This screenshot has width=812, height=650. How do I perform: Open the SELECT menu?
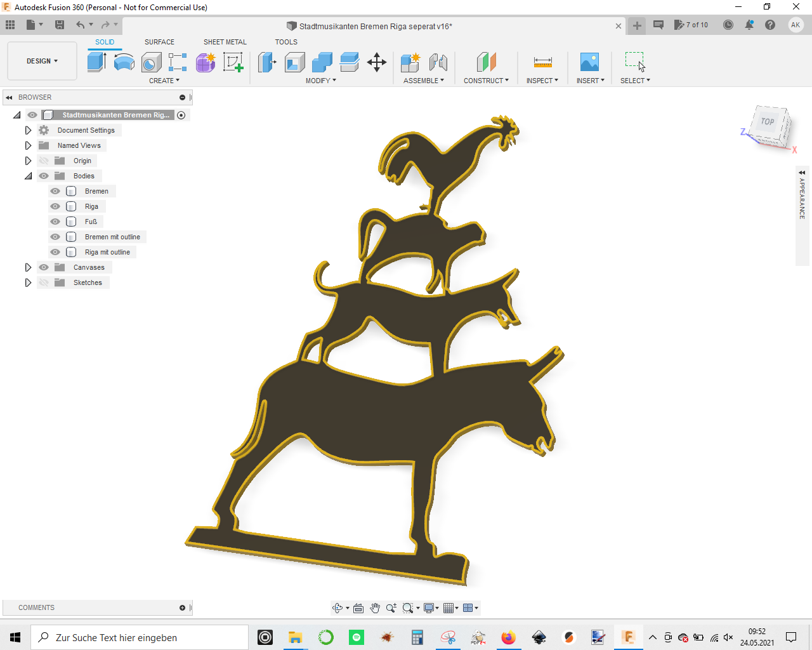coord(635,81)
